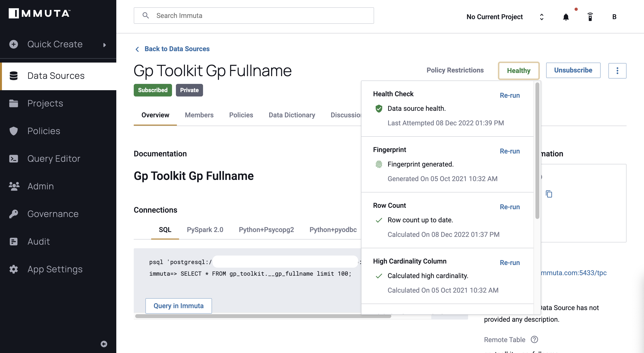This screenshot has width=644, height=353.
Task: Collapse the sidebar with the arrow icon
Action: pyautogui.click(x=104, y=344)
